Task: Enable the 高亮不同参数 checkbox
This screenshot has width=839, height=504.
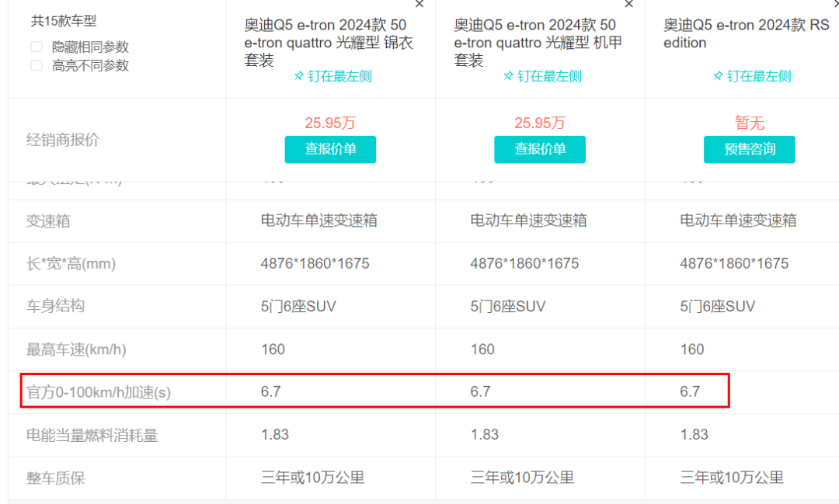Action: tap(37, 66)
